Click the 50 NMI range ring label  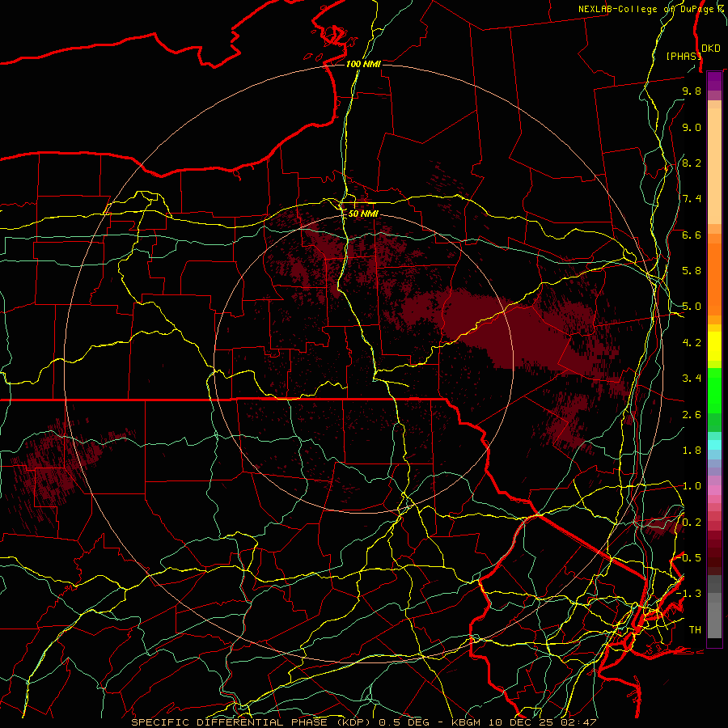[363, 214]
